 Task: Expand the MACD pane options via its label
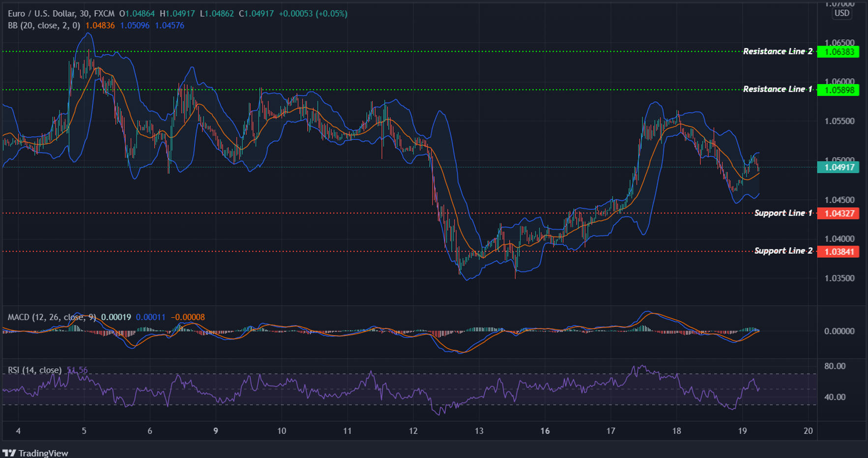click(51, 317)
